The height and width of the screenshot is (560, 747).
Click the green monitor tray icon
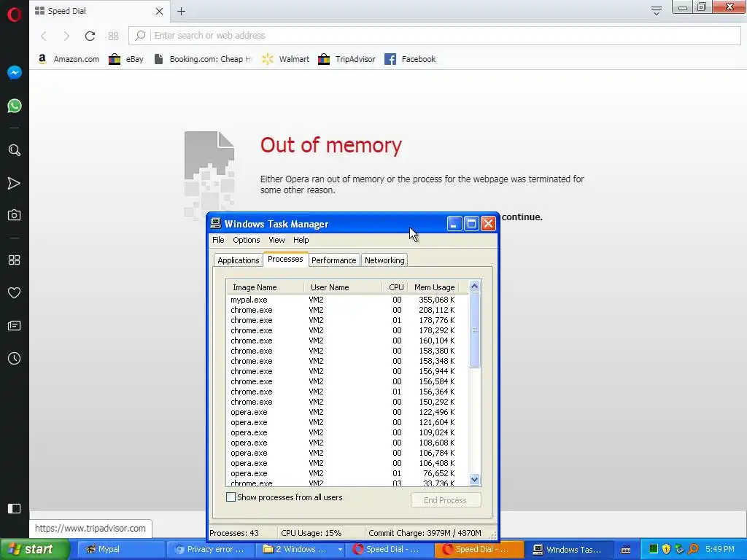pyautogui.click(x=654, y=549)
